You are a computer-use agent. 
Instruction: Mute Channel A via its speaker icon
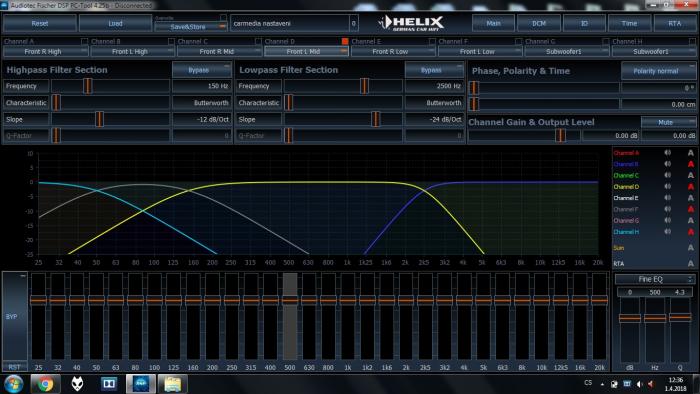tap(667, 153)
